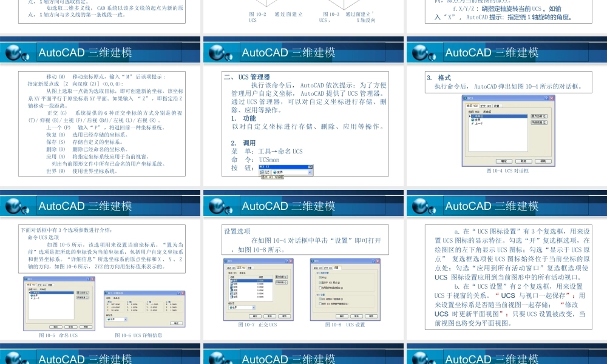
Task: Click the 图 10-4 UCS 对话框 caption
Action: [x=507, y=170]
